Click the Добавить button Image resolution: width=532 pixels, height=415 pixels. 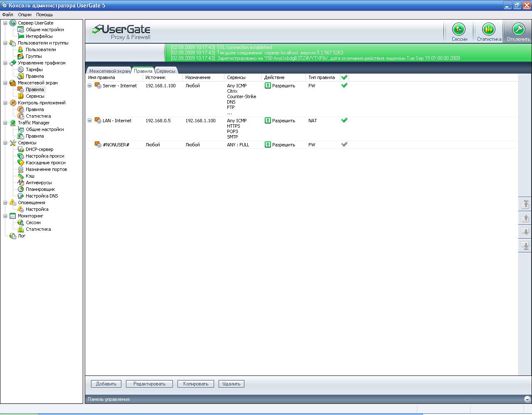pyautogui.click(x=106, y=384)
